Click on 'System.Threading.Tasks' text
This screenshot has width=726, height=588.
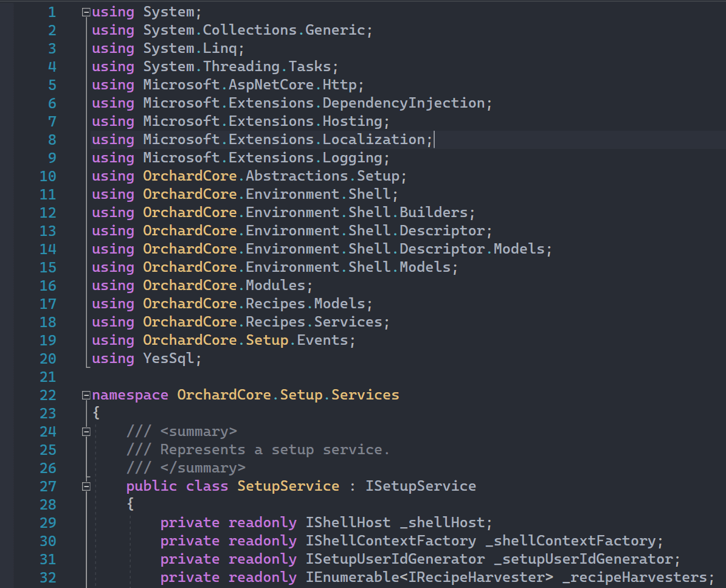[237, 67]
